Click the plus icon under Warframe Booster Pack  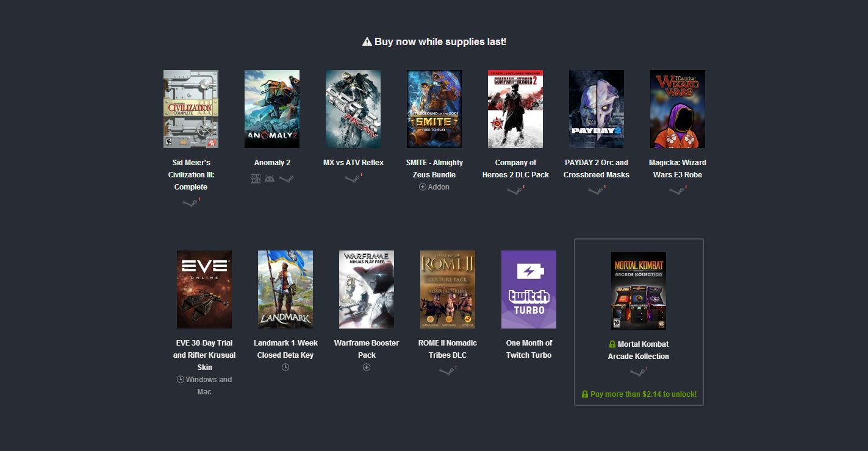point(367,368)
